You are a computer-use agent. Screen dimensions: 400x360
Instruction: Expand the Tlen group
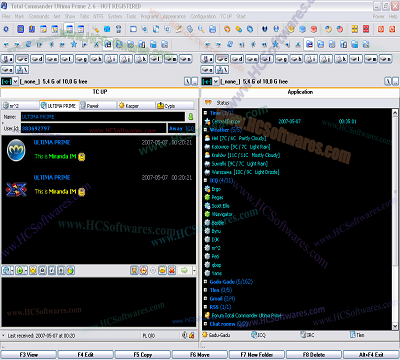206,290
